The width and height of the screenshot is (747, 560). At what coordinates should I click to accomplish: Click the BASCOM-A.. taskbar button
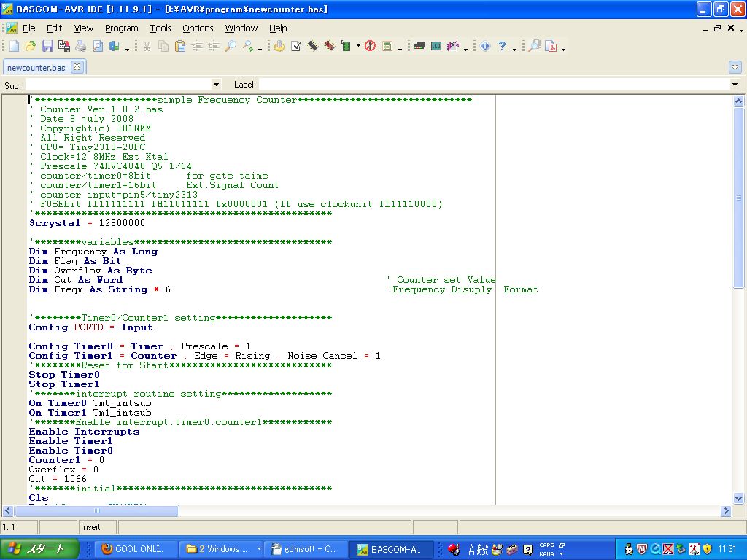click(x=391, y=549)
